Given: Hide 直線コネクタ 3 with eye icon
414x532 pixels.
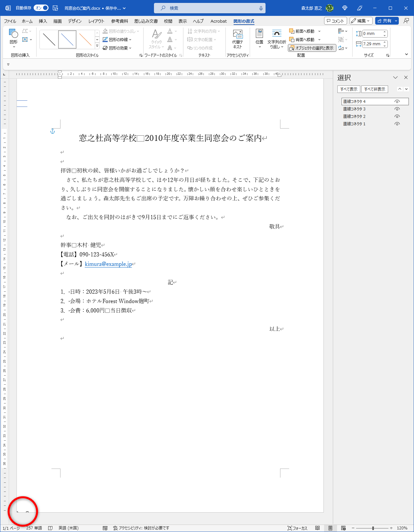Looking at the screenshot, I should pos(397,109).
